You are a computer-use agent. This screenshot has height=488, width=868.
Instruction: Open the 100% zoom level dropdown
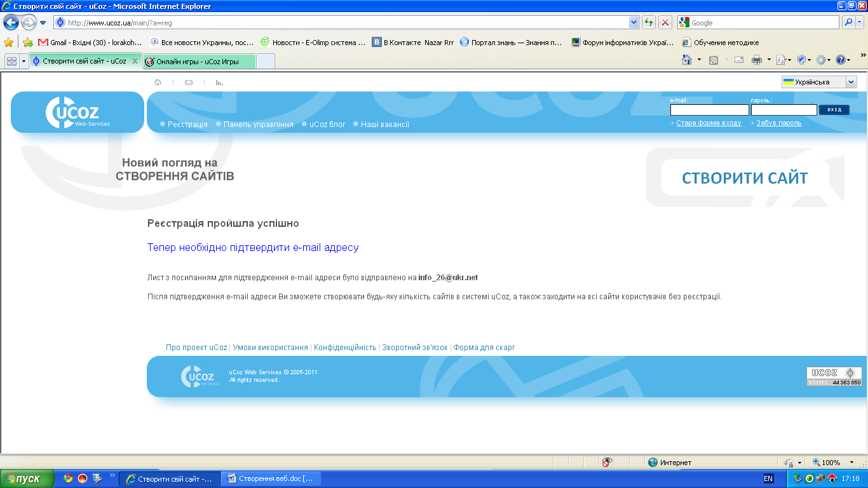[853, 462]
